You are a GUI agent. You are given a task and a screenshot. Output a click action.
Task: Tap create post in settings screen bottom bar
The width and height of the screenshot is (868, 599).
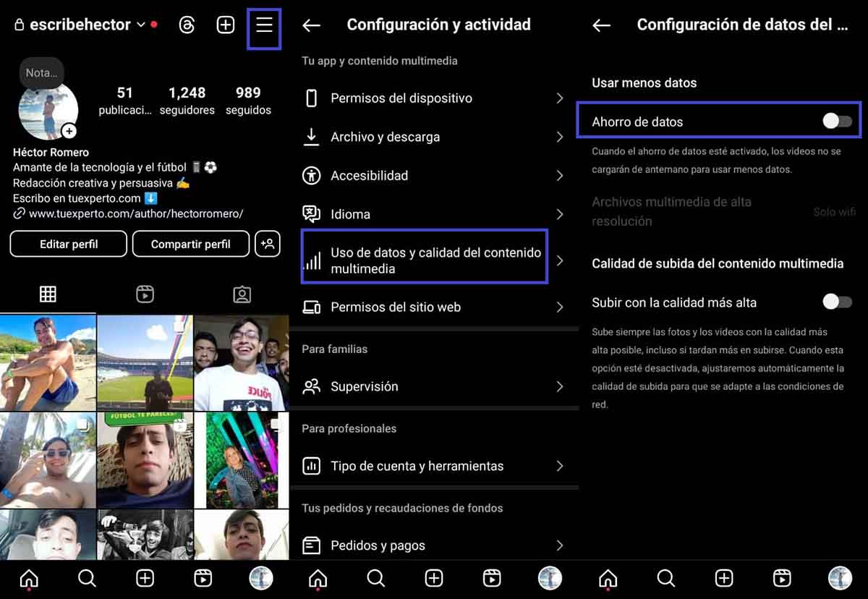[434, 578]
